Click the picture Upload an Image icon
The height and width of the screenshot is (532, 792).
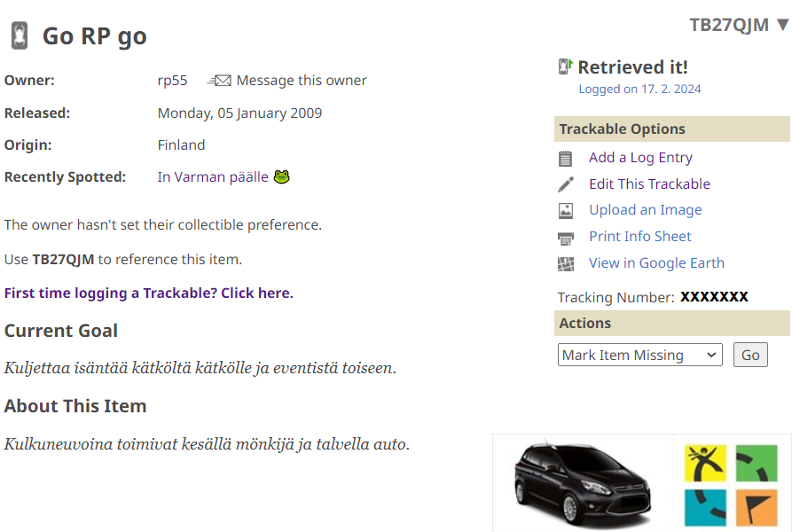point(565,211)
